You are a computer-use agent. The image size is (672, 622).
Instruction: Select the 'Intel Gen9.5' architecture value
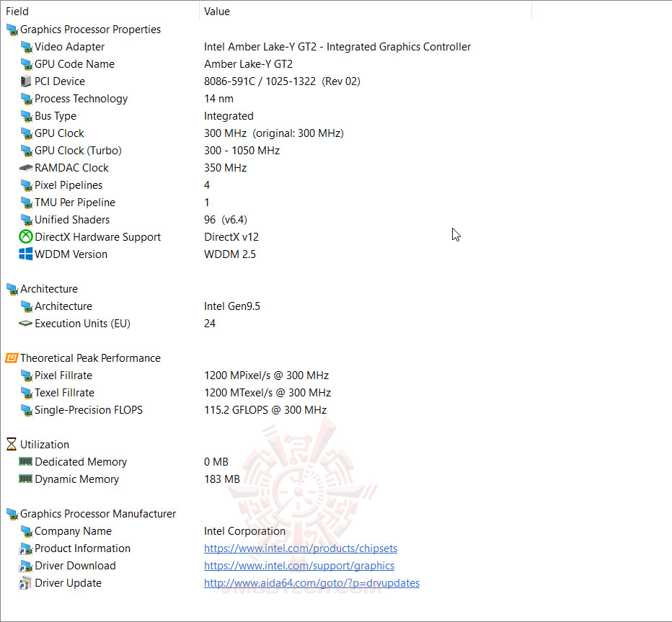pos(232,306)
